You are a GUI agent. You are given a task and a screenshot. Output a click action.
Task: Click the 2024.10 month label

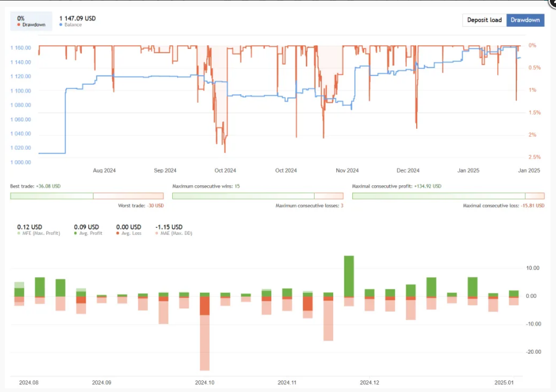click(204, 383)
